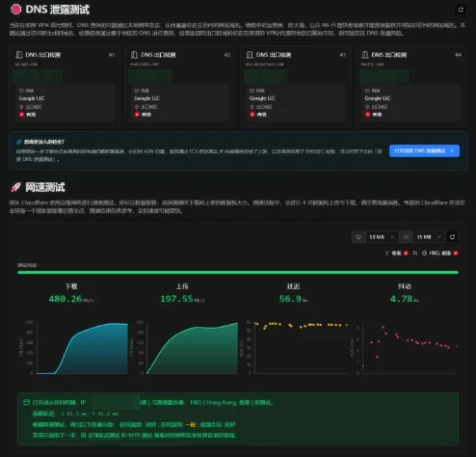Click the location pin icon in DNS card #2
476x457 pixels.
point(137,107)
